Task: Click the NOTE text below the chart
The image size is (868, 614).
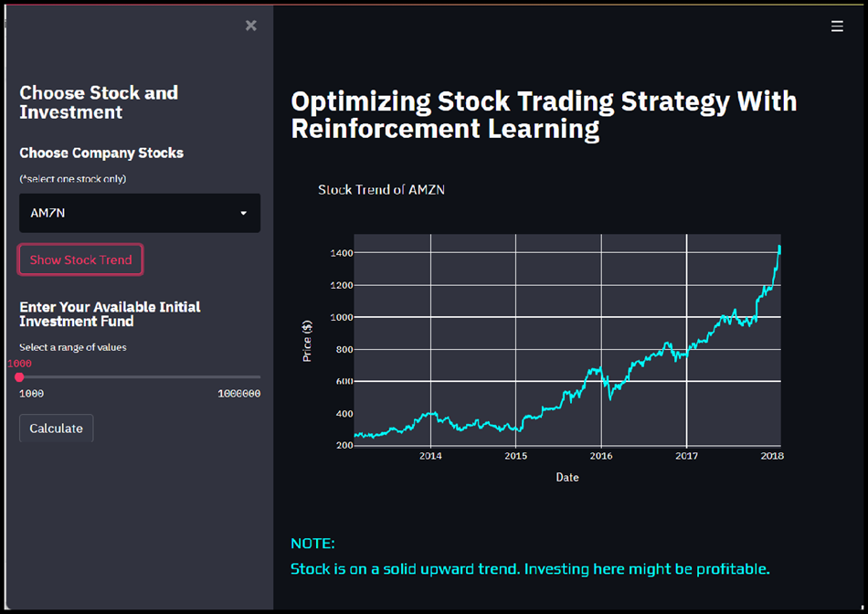Action: [312, 543]
